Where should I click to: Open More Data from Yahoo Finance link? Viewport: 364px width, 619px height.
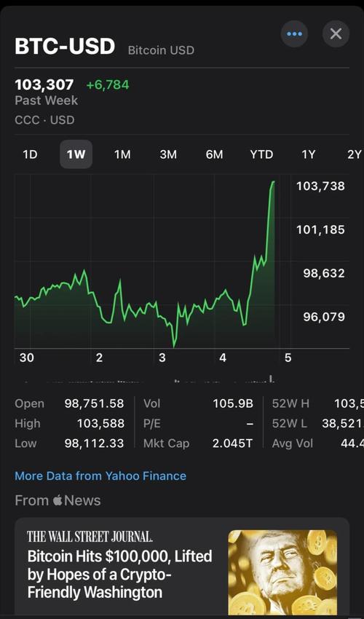pyautogui.click(x=100, y=476)
